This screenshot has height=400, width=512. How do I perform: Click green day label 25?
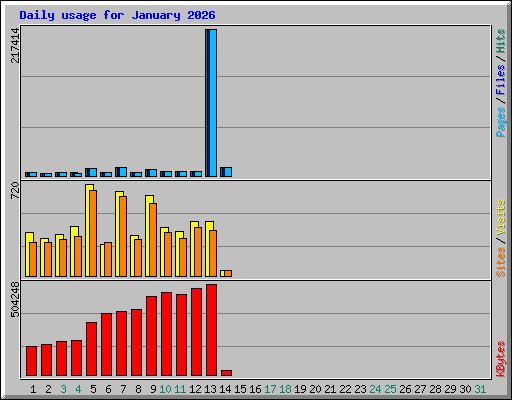tap(390, 389)
